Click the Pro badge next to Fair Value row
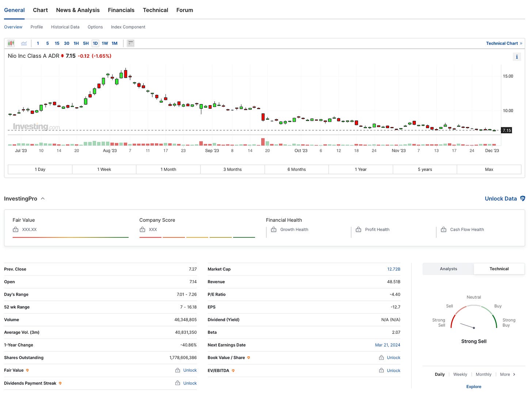The height and width of the screenshot is (399, 532). (27, 370)
